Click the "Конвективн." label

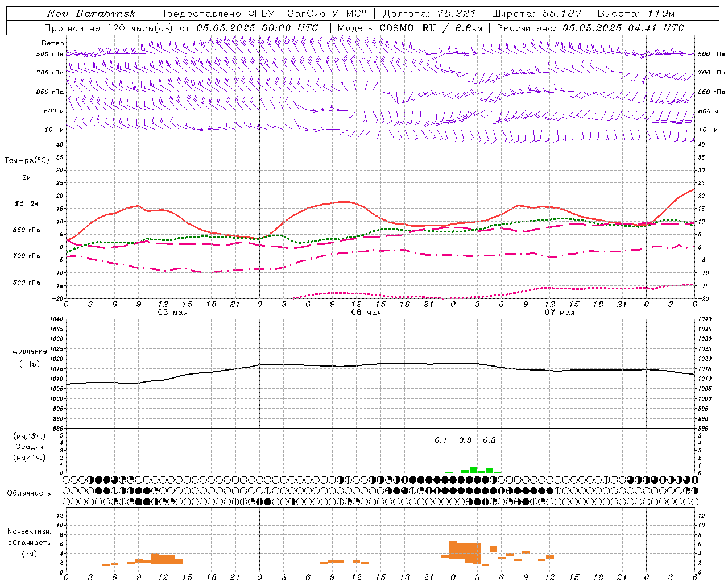point(30,531)
